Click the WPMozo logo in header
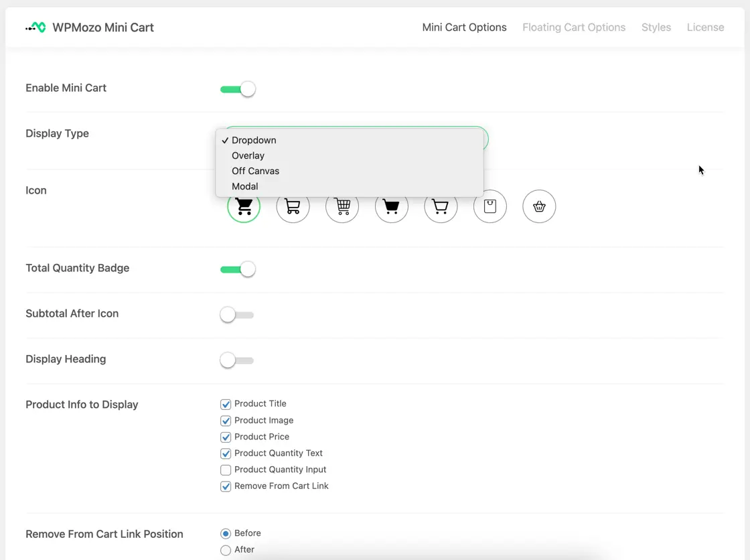Screen dimensions: 750x560 click(35, 27)
